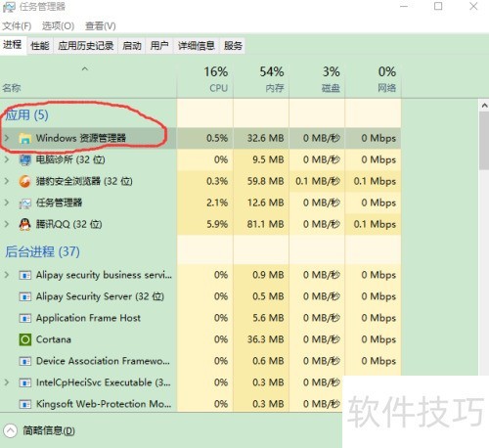Click the Device Association Framework icon
Viewport: 489px width, 448px height.
point(25,361)
